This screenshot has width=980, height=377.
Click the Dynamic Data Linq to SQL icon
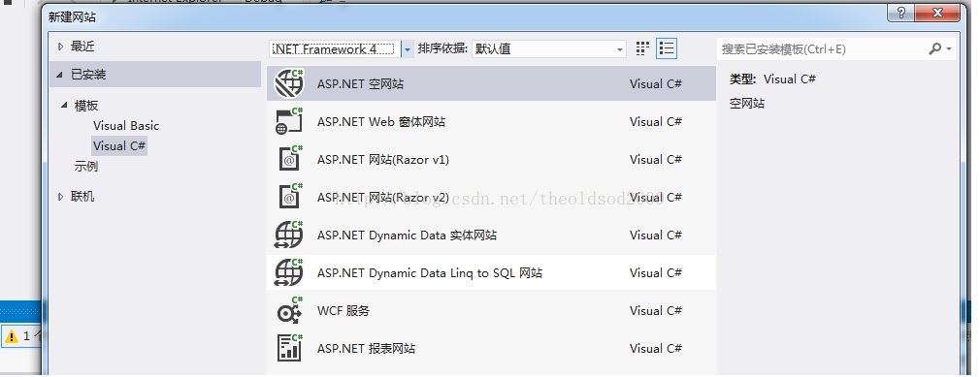[289, 272]
